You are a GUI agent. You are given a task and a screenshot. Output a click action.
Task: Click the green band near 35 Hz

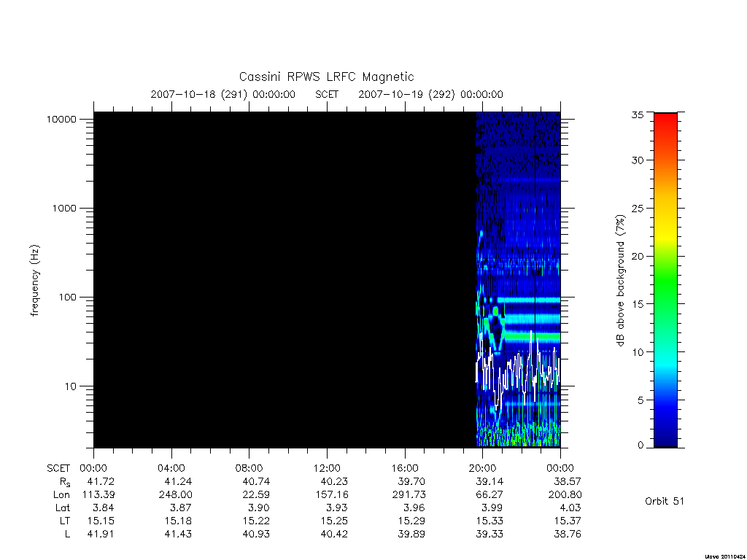533,337
